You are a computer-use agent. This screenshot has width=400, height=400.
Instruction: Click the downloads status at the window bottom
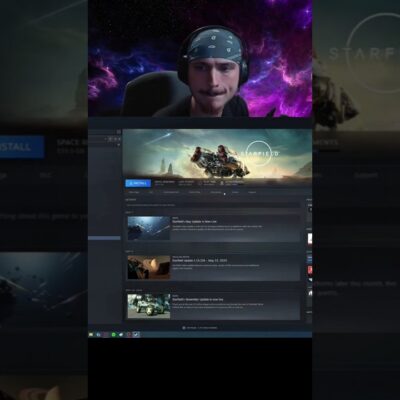[x=200, y=328]
